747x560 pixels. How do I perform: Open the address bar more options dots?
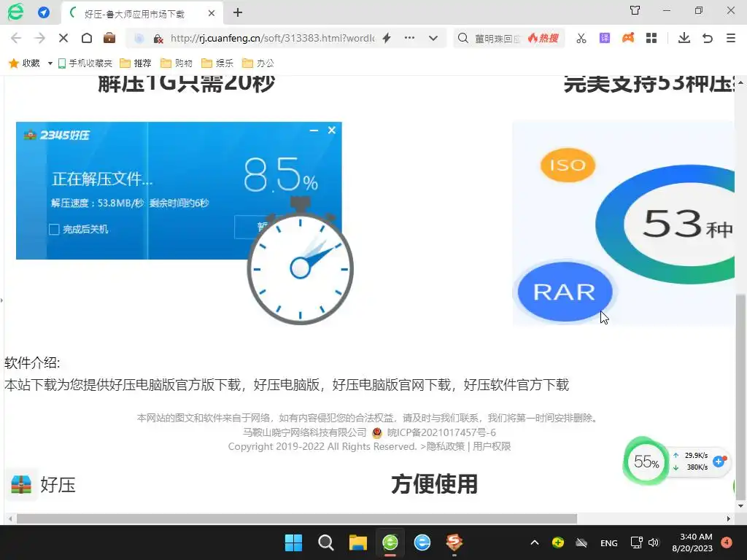(x=409, y=38)
